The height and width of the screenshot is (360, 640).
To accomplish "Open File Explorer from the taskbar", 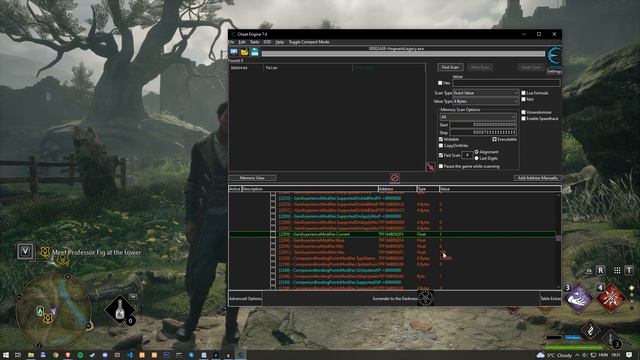I will tap(31, 356).
